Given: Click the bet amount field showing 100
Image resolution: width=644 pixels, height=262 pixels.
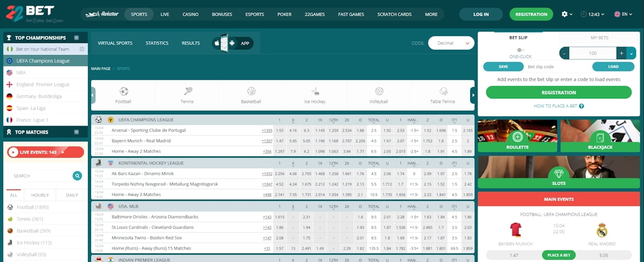Looking at the screenshot, I should click(593, 53).
